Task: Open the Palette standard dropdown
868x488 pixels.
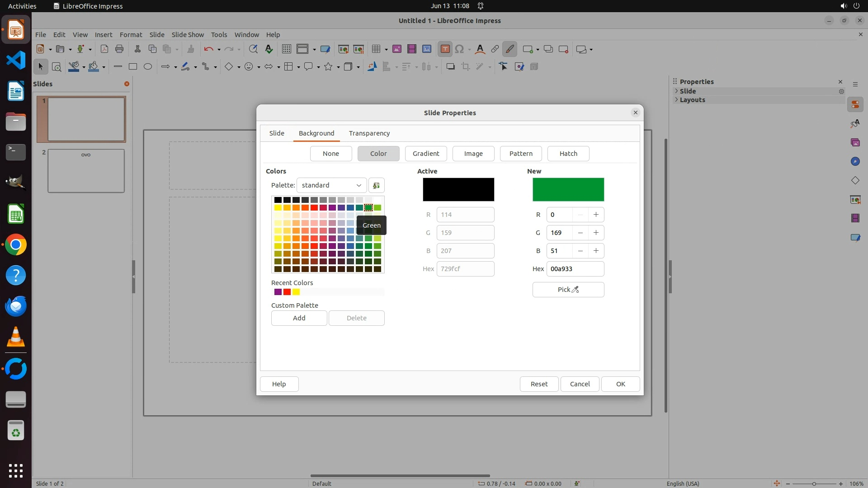Action: (331, 185)
